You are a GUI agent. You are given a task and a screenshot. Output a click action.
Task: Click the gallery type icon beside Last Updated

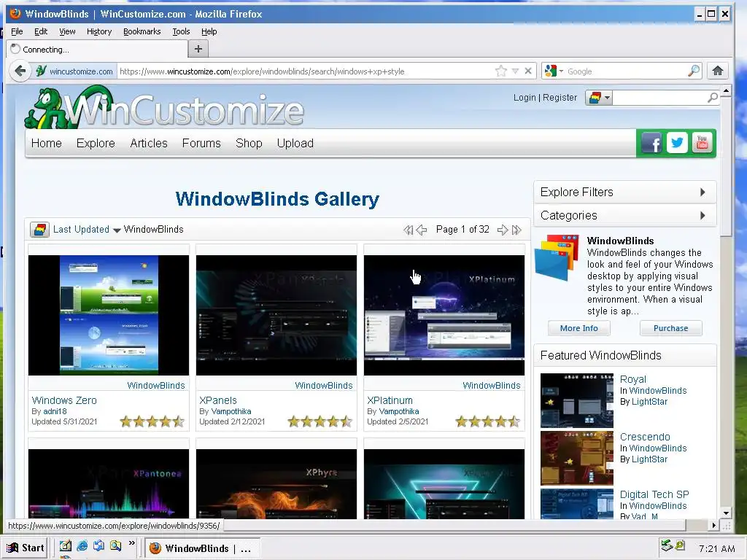click(39, 230)
